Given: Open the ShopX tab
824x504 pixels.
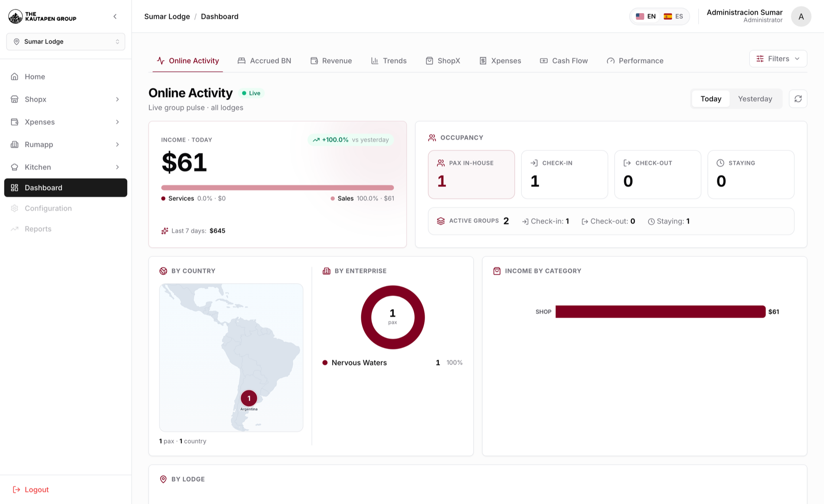Looking at the screenshot, I should coord(443,61).
